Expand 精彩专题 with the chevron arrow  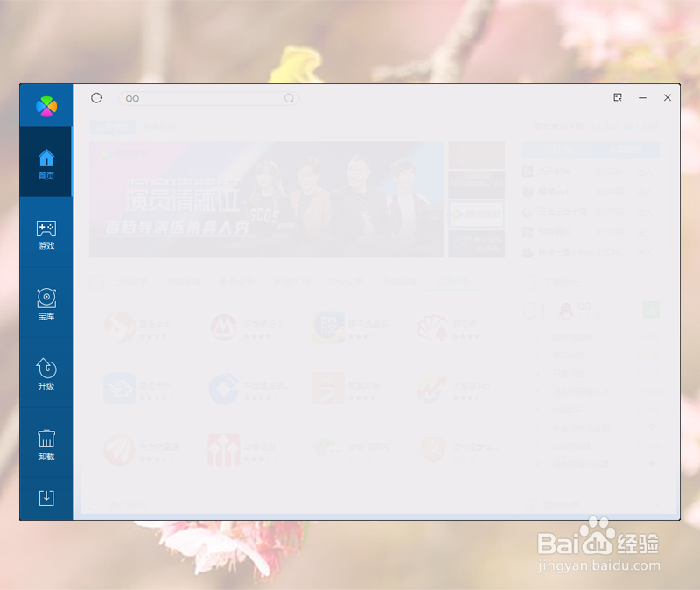pos(657,505)
